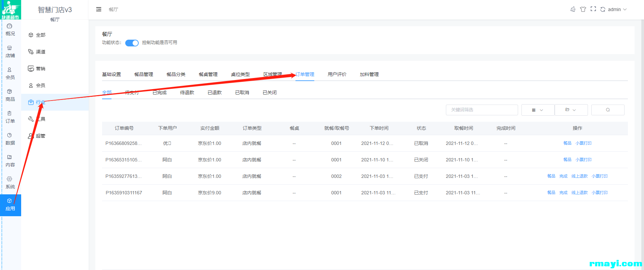Open the 数据 data section

(10, 139)
